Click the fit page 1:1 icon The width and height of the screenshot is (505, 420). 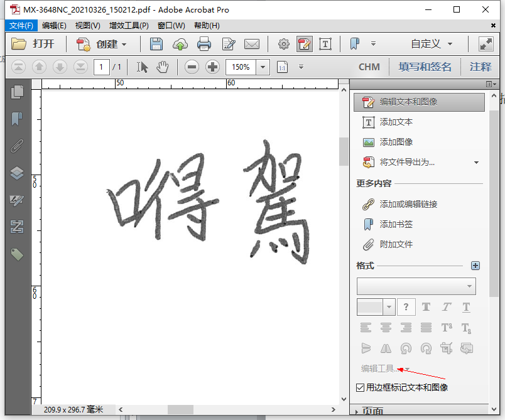point(282,67)
